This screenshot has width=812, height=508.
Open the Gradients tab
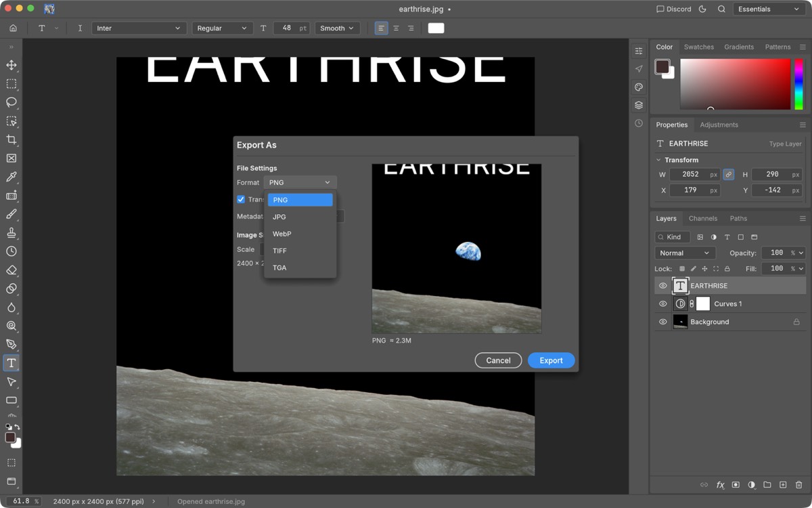739,47
